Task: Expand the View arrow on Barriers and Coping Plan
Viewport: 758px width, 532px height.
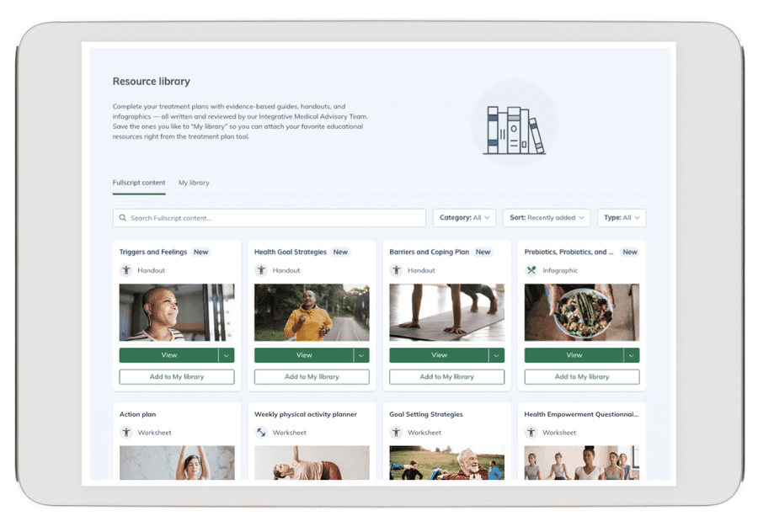Action: 496,355
